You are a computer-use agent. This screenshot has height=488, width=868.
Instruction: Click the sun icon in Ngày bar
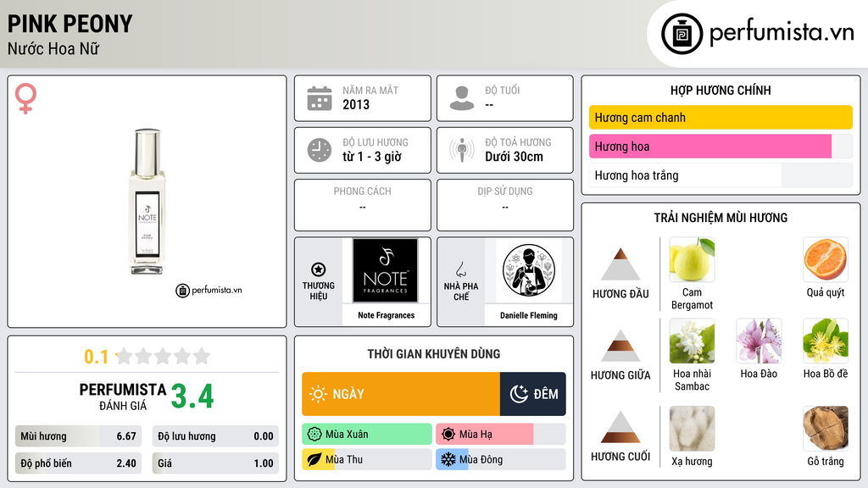(318, 394)
